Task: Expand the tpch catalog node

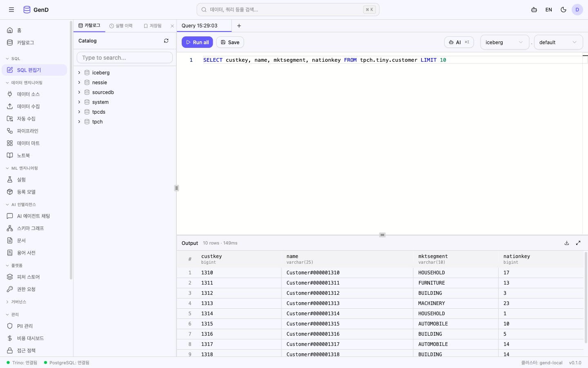Action: coord(79,122)
